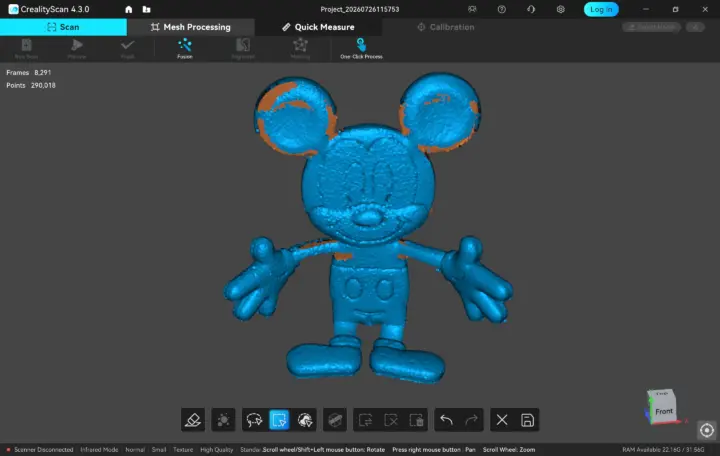
Task: Click the deselect icon
Action: click(x=391, y=420)
